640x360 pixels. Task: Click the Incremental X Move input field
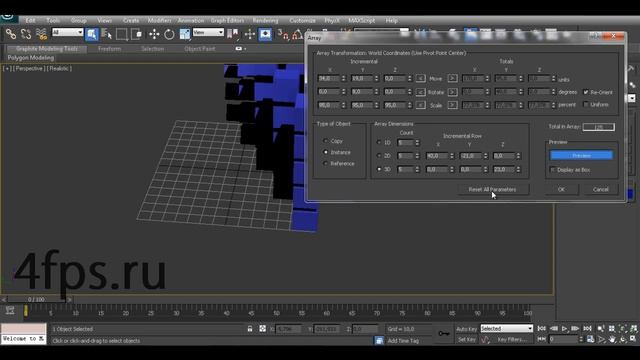click(x=329, y=78)
